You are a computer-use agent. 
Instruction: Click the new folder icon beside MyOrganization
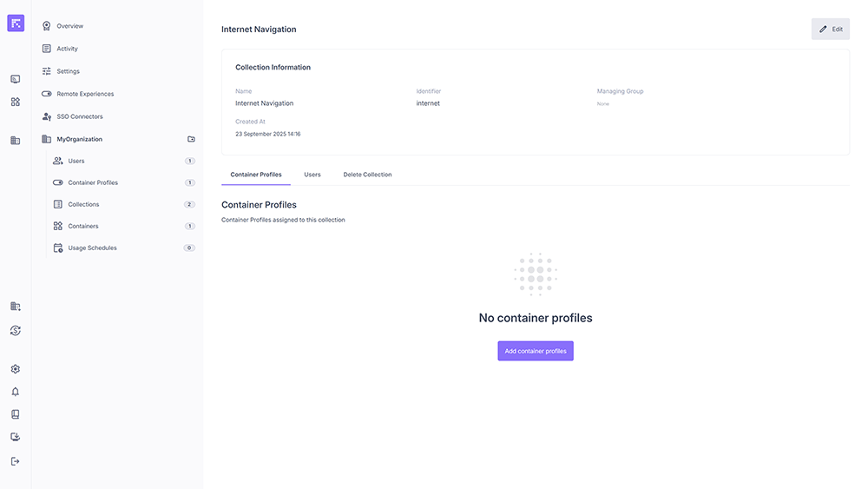point(191,139)
